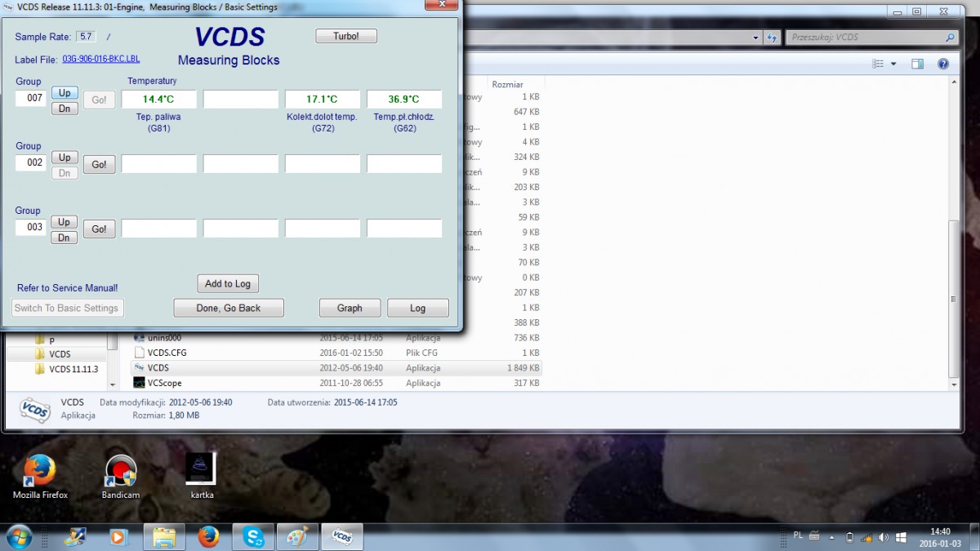Click the Turbo! button

click(x=346, y=36)
